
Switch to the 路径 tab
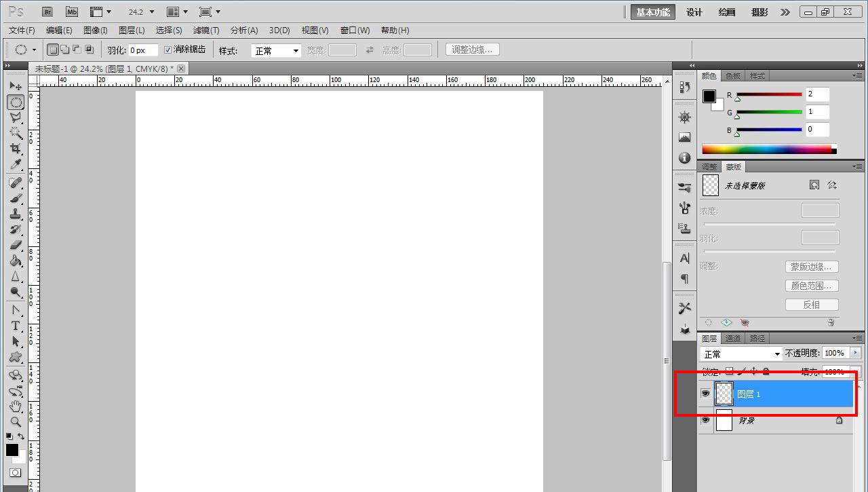[x=757, y=338]
